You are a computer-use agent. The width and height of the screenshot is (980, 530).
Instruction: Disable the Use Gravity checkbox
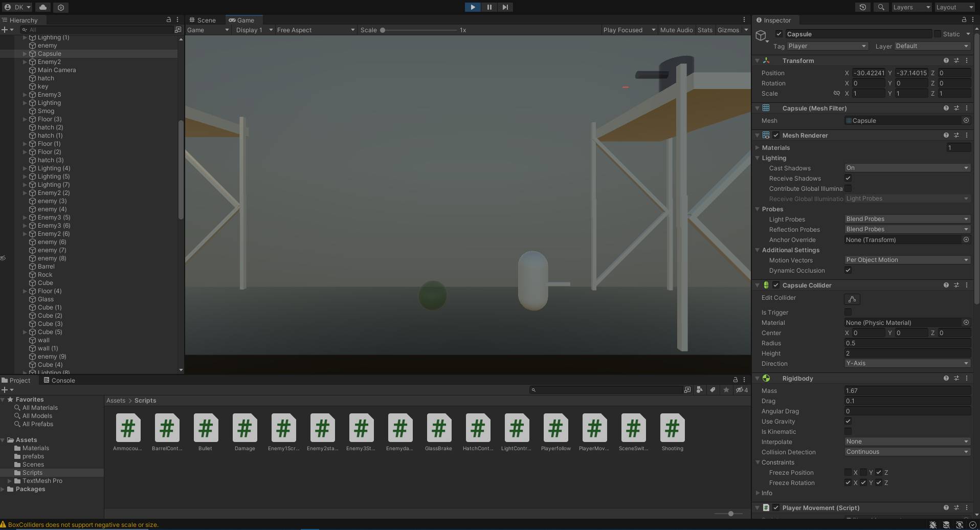coord(848,422)
